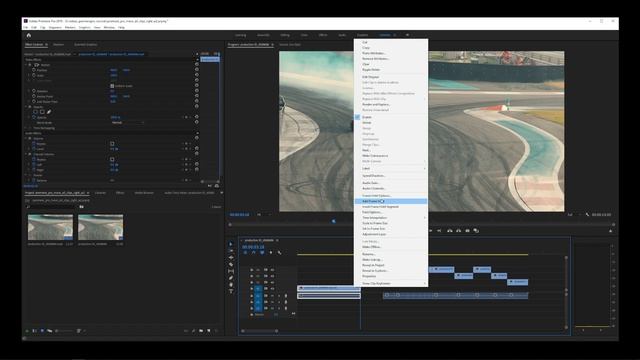Click the timeline horizontal zoom scroll bar
The height and width of the screenshot is (360, 640).
click(x=260, y=331)
